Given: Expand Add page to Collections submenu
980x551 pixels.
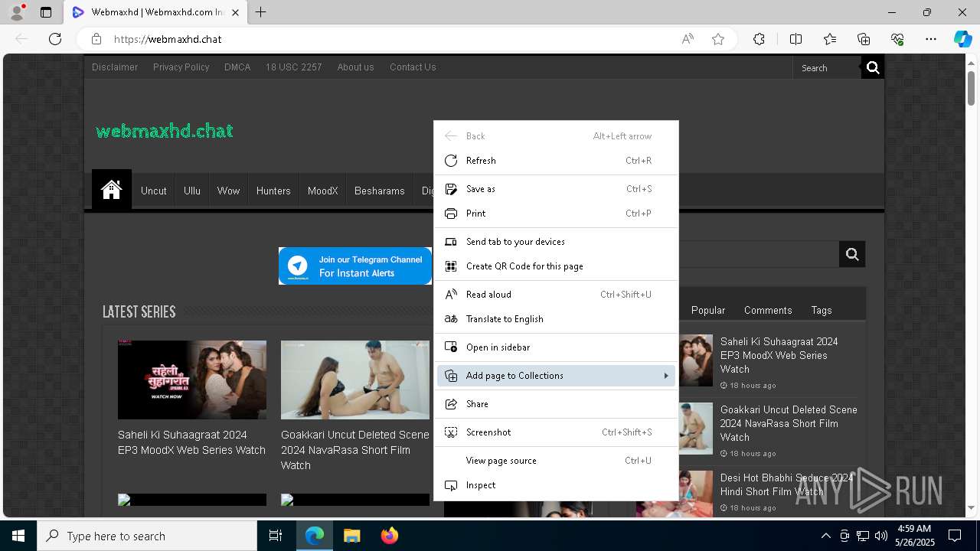Looking at the screenshot, I should coord(556,376).
